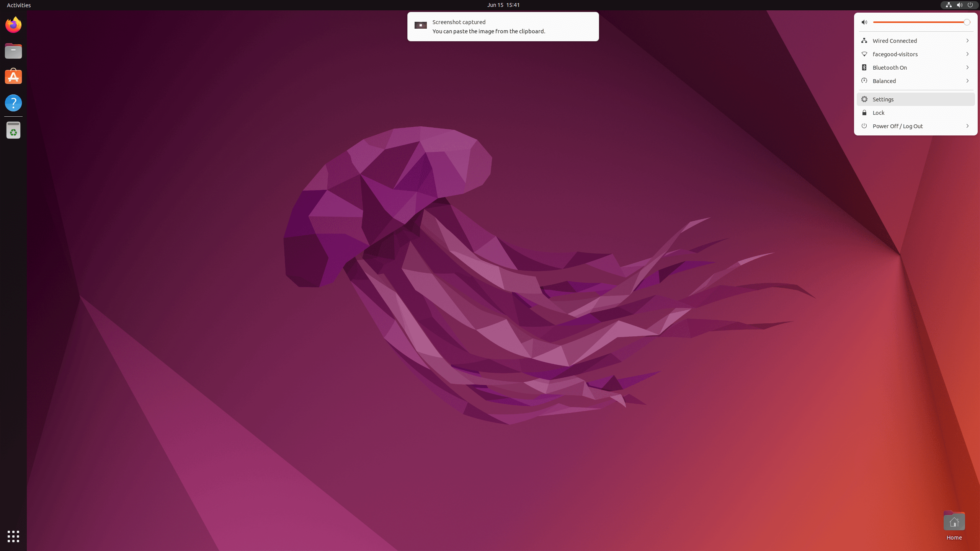
Task: Click the Settings gear icon
Action: coord(864,99)
